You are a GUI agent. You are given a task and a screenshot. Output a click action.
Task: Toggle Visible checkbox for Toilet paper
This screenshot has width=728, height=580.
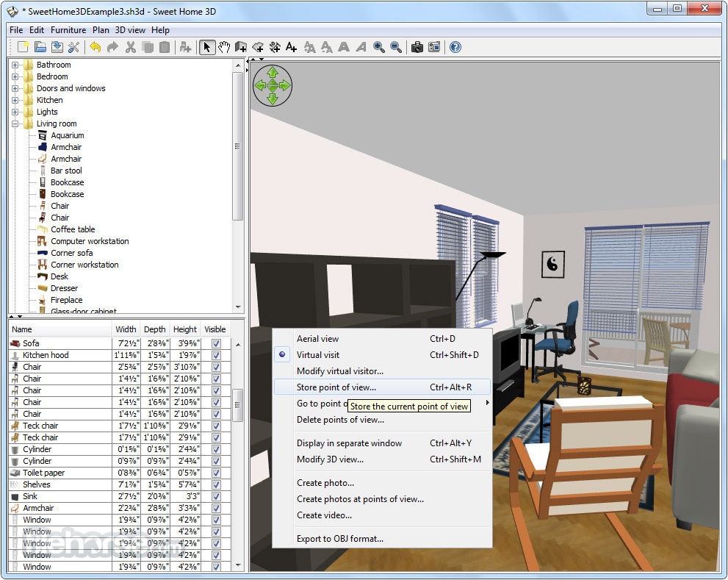(216, 473)
